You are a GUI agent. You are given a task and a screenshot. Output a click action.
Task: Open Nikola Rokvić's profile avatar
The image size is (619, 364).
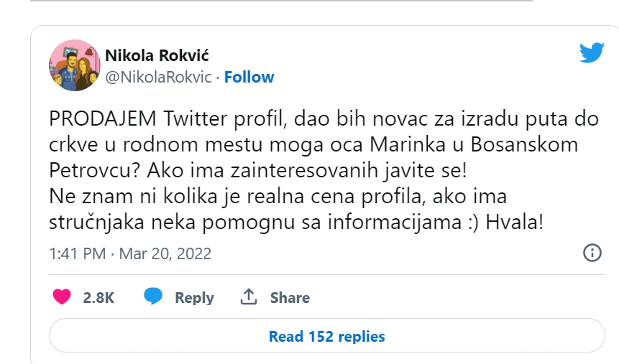73,65
